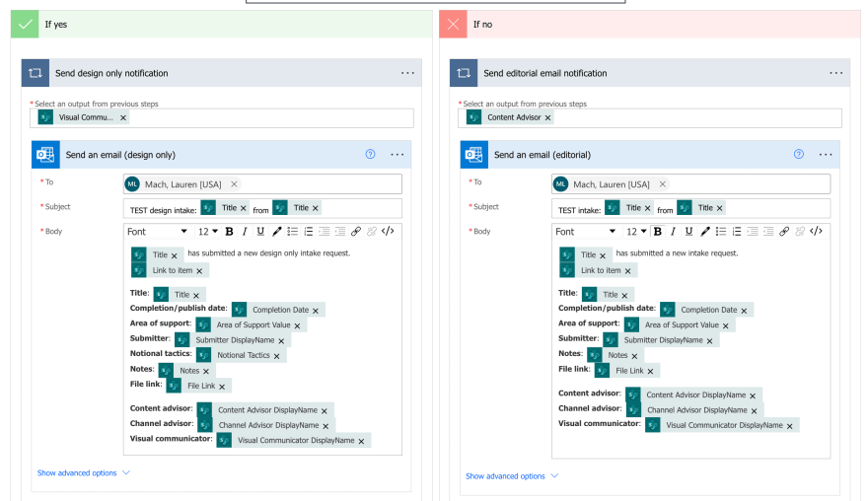Image resolution: width=868 pixels, height=501 pixels.
Task: Select the If no branch header
Action: [x=650, y=25]
